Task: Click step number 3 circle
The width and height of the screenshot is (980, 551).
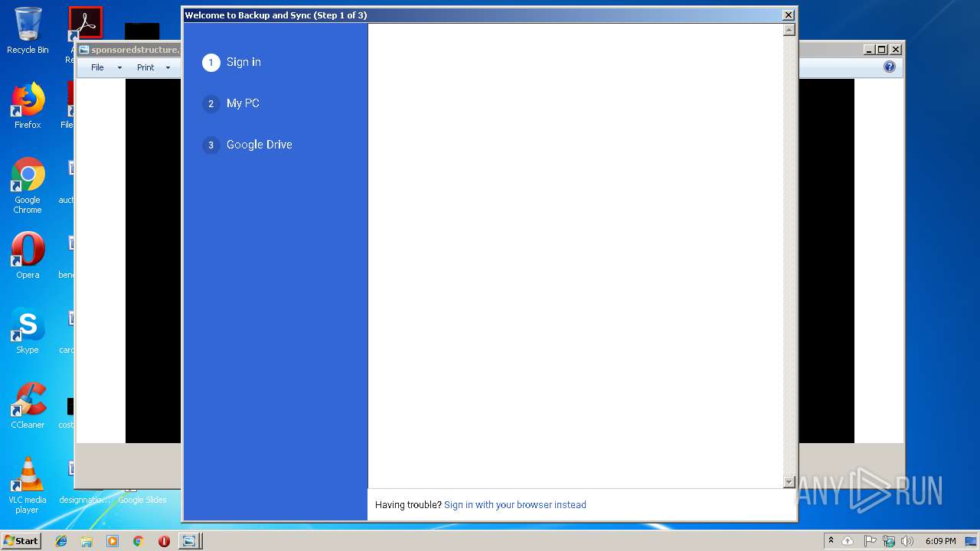Action: 211,145
